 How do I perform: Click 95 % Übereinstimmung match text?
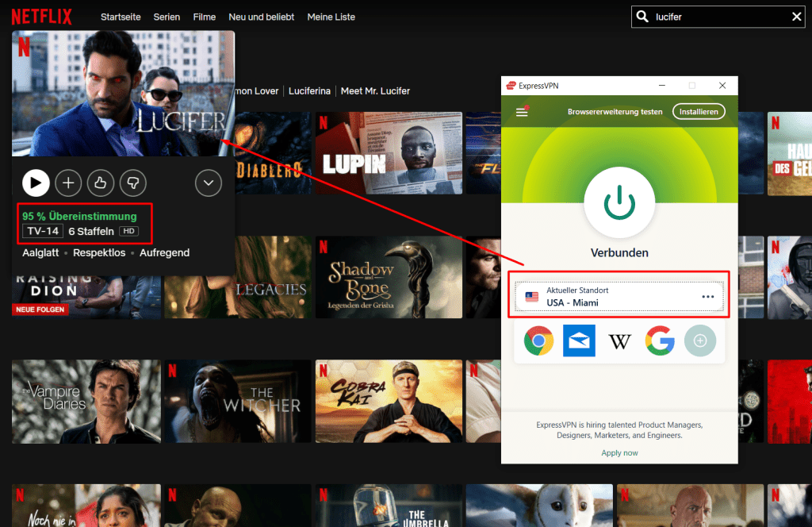click(x=79, y=217)
